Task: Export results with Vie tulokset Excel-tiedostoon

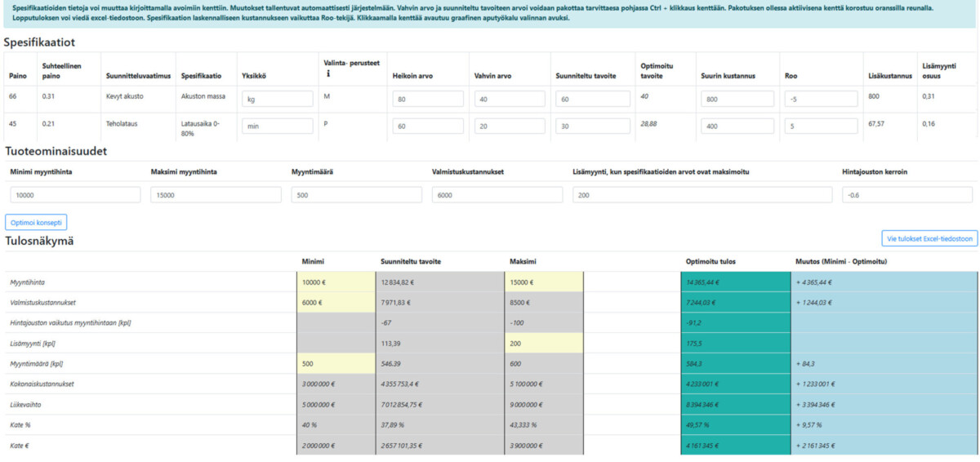Action: pos(929,238)
